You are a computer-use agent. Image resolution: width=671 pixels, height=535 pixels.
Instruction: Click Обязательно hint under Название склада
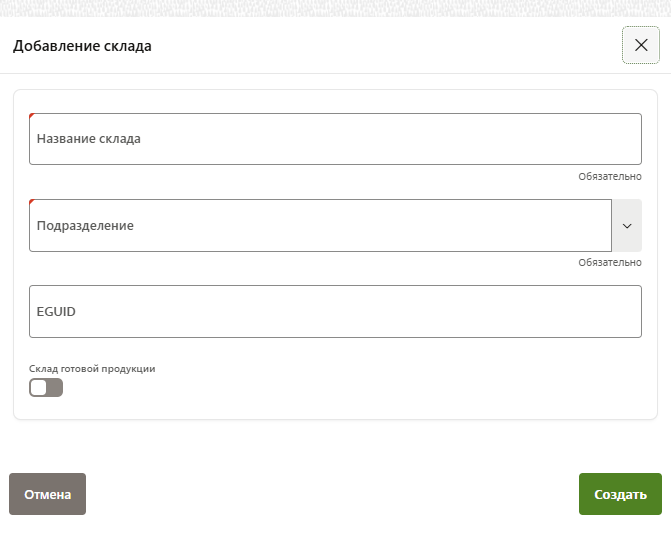[x=609, y=176]
